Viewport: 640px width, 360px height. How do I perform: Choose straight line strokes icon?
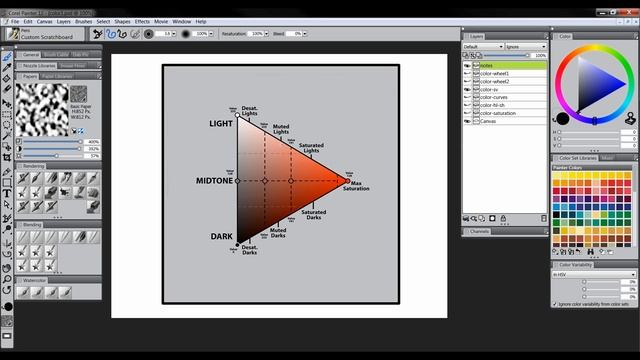[x=122, y=34]
